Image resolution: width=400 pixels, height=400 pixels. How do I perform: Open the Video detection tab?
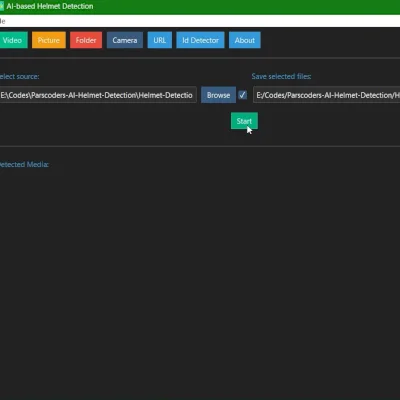[13, 40]
